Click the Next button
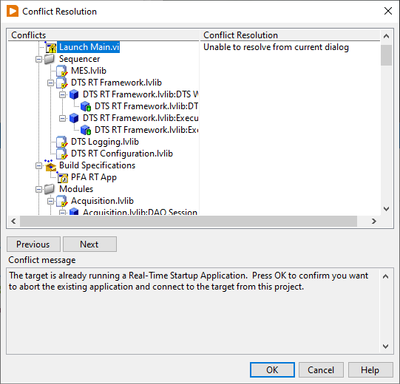Viewport: 400px width, 384px height. pos(90,244)
